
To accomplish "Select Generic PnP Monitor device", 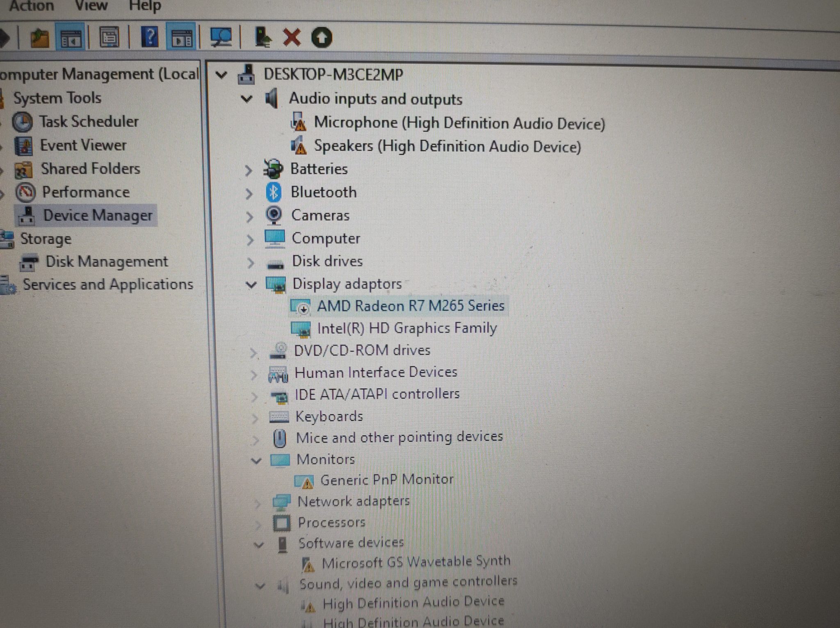I will (387, 479).
